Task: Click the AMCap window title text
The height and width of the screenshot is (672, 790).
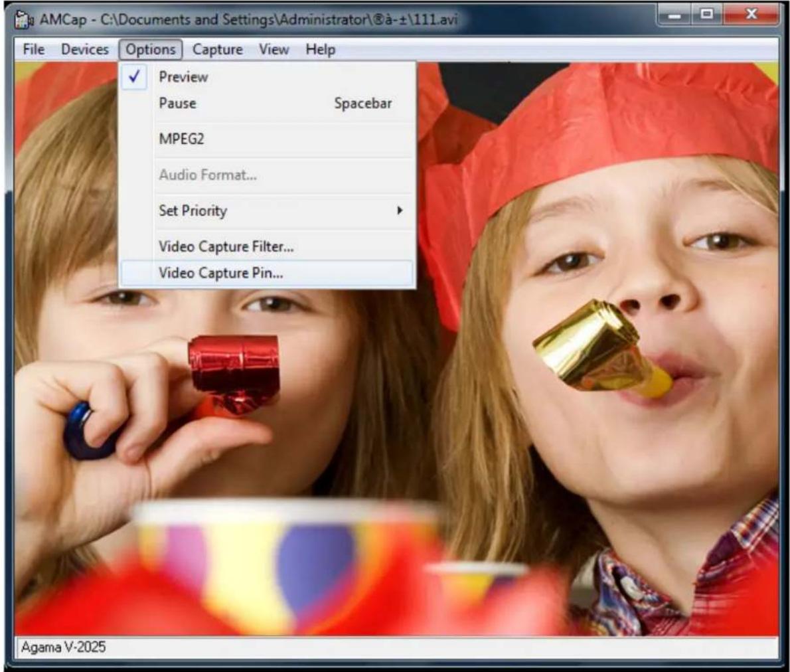Action: 248,20
